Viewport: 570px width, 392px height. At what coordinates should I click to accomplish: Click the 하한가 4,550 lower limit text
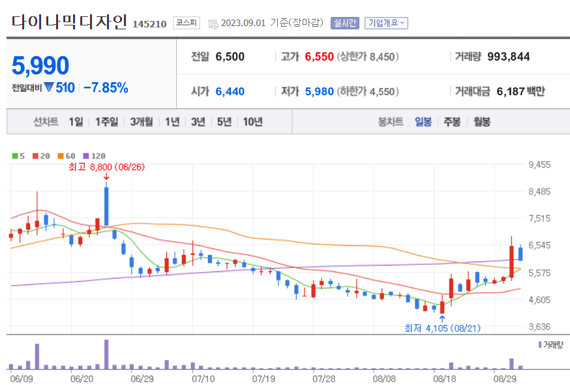click(x=368, y=91)
